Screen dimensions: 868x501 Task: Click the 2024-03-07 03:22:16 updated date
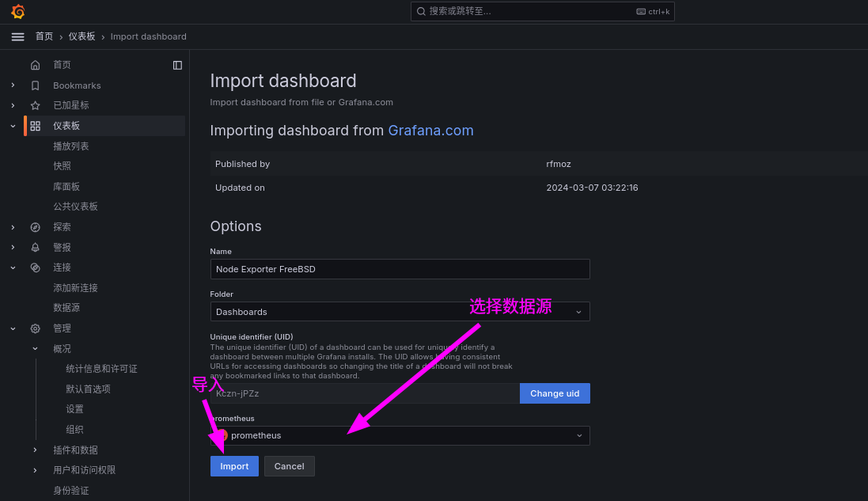click(x=593, y=188)
